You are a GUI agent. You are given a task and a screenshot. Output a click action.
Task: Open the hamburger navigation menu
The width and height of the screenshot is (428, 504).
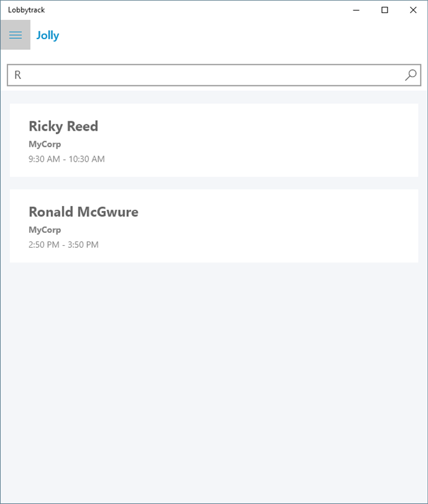pos(16,35)
